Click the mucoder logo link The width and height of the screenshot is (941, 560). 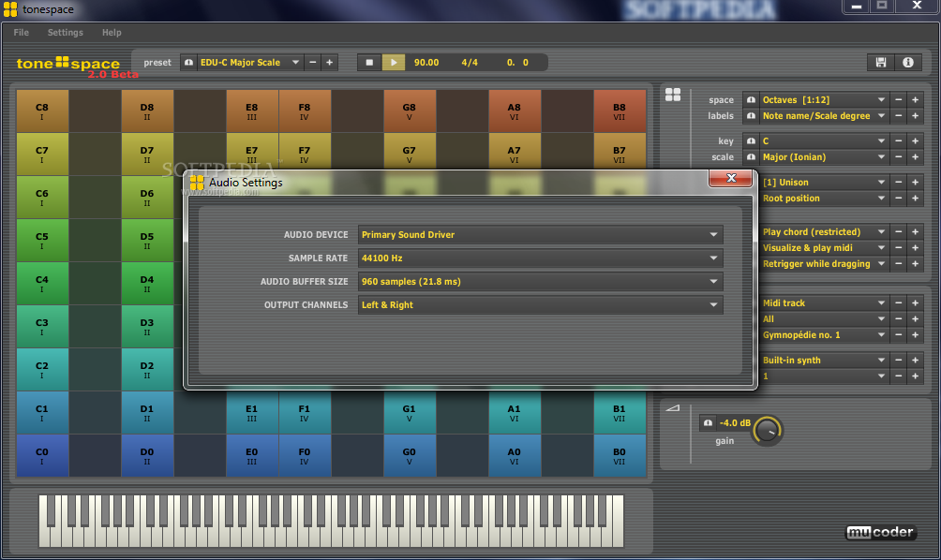[881, 532]
